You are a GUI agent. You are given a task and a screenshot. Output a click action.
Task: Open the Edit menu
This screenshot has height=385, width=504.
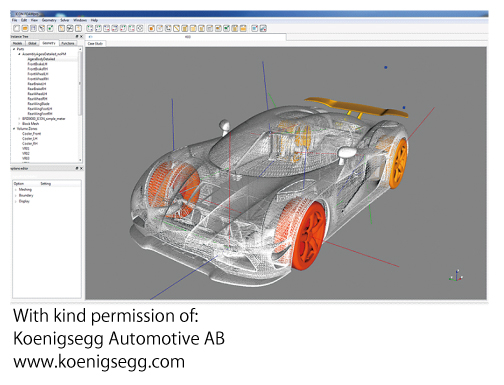click(24, 20)
